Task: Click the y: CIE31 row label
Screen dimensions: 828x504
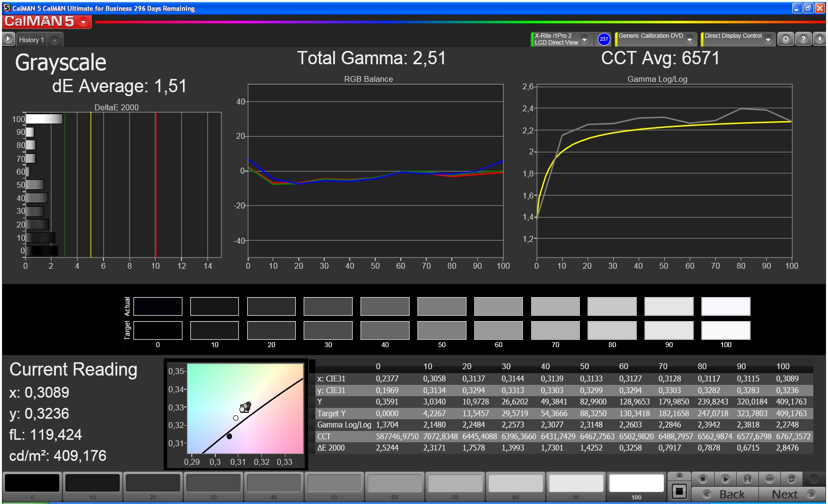Action: click(x=331, y=390)
